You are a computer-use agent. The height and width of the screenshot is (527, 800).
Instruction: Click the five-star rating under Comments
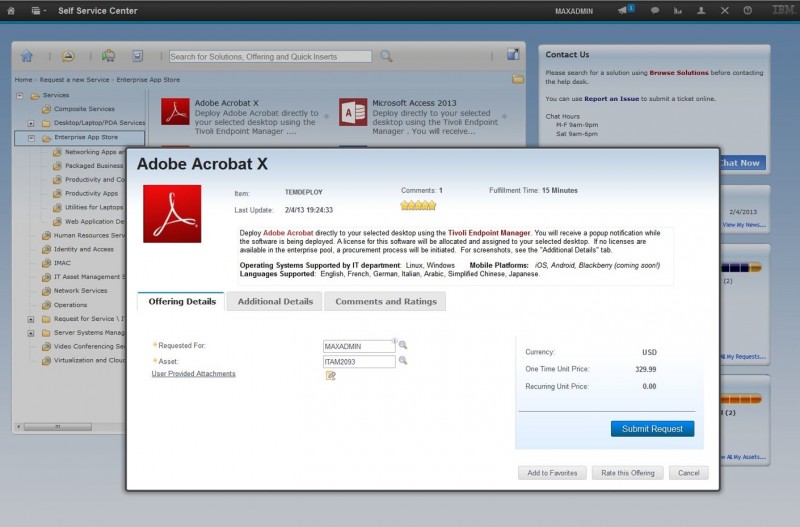coord(418,205)
